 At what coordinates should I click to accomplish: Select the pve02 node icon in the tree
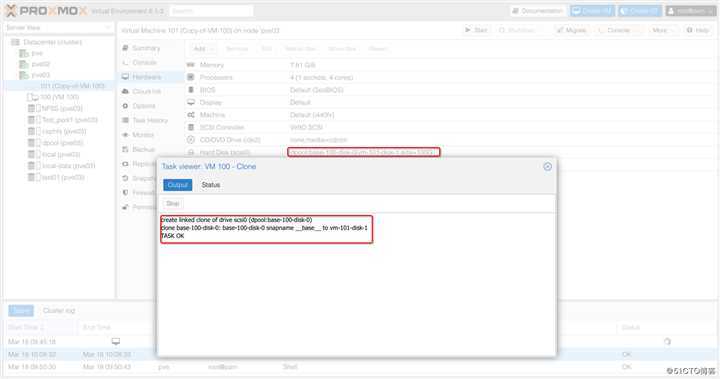tap(24, 64)
